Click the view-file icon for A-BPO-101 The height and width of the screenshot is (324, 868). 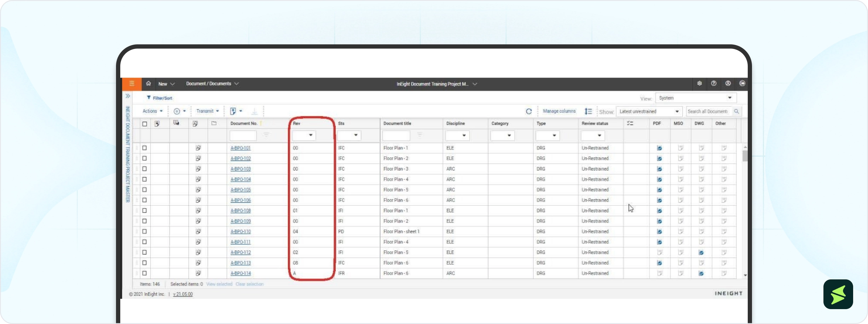coord(198,148)
